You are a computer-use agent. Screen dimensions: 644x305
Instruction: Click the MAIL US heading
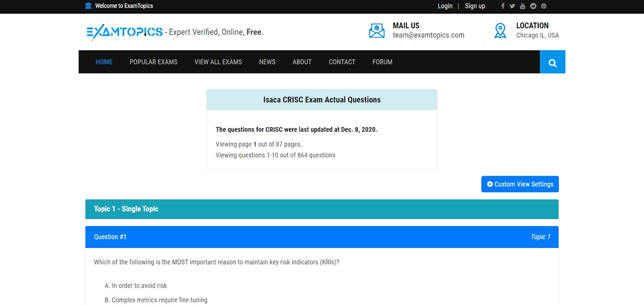point(406,26)
